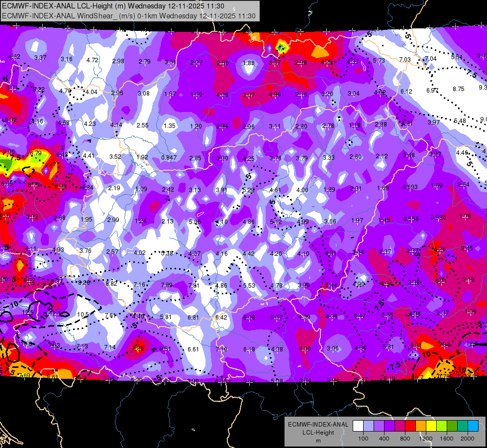Click the wind shear value 0.693

tap(410, 187)
